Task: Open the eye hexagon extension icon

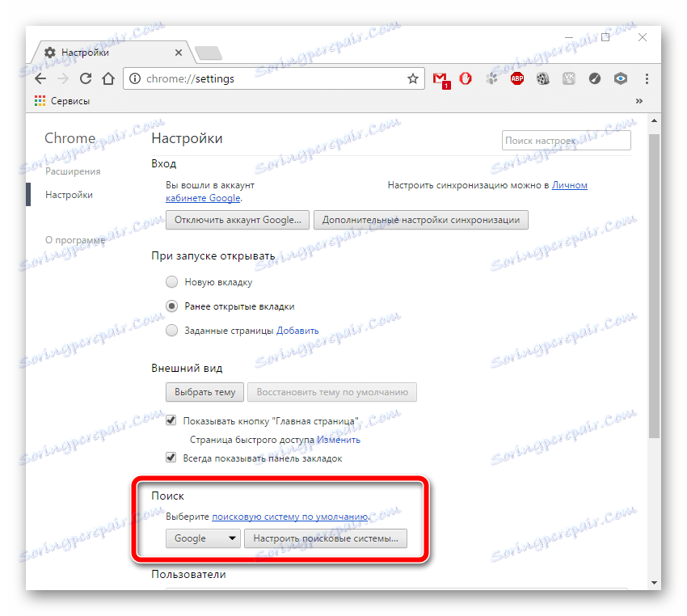Action: (x=621, y=79)
